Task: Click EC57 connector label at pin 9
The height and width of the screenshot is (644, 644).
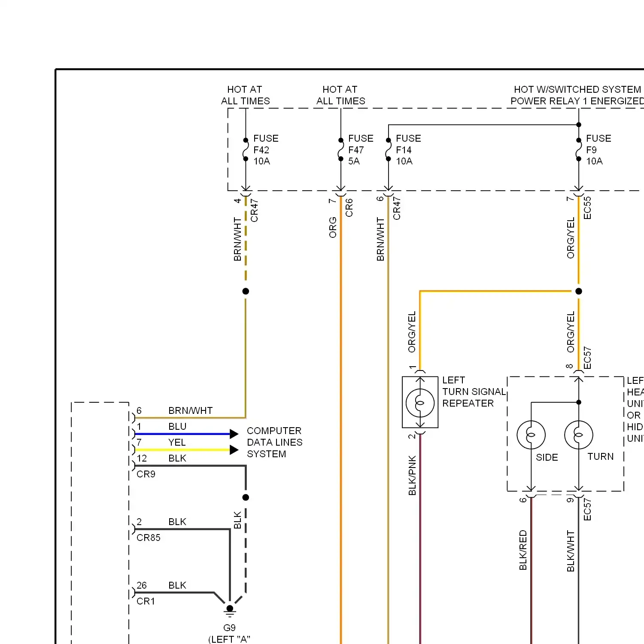Action: (587, 510)
